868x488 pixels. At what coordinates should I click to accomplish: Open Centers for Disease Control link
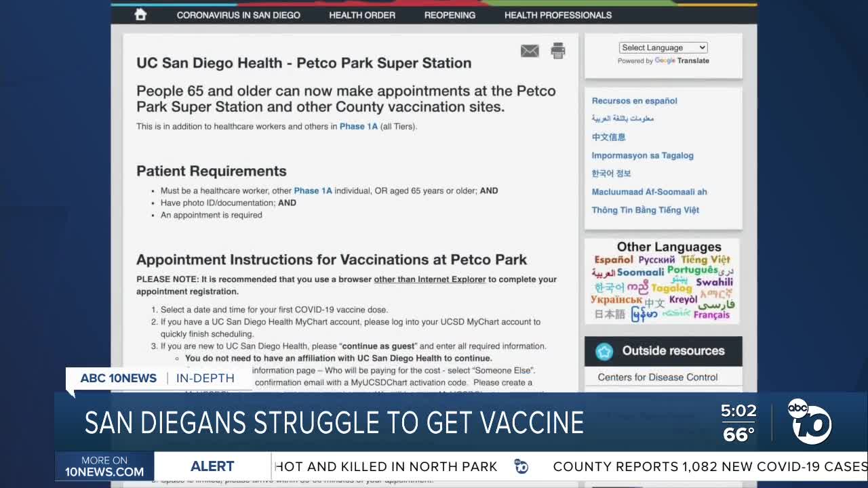658,377
